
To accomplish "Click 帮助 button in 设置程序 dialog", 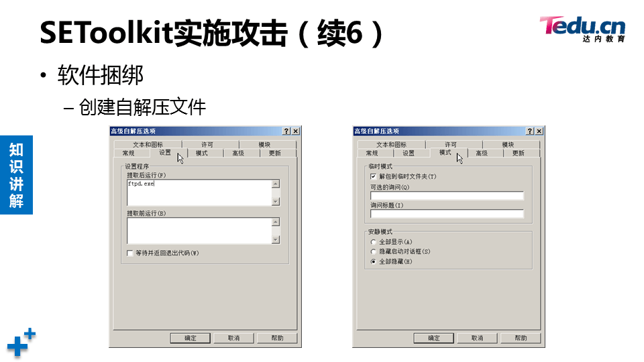I will tap(277, 338).
